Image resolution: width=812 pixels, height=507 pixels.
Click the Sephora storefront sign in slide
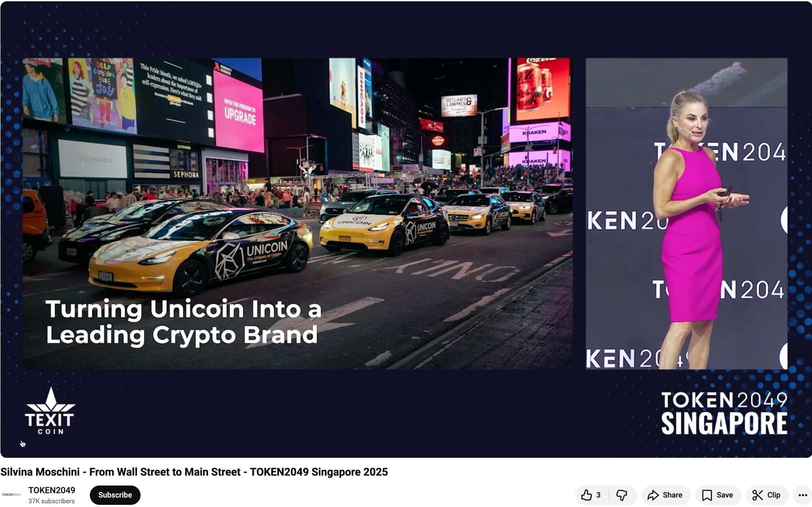[186, 174]
